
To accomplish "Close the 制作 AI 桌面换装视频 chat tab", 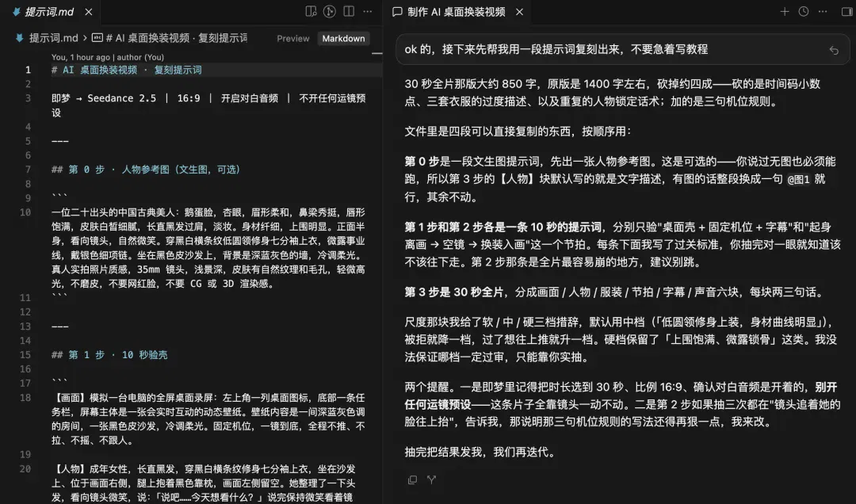I will 519,11.
